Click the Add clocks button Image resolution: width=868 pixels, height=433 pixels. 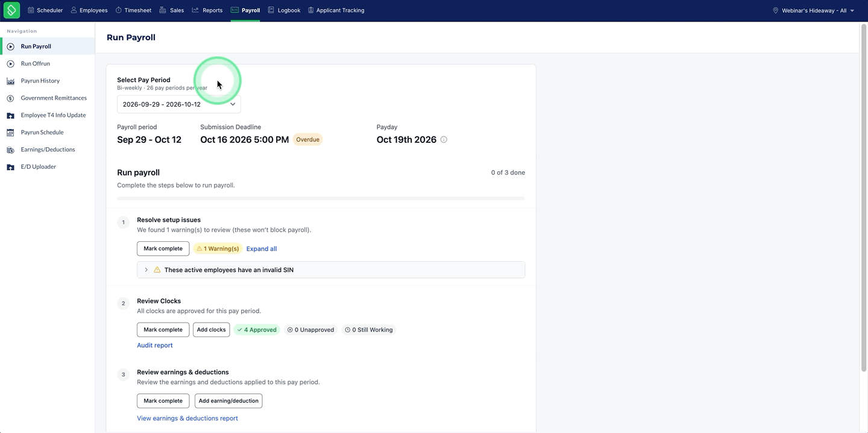click(x=211, y=330)
